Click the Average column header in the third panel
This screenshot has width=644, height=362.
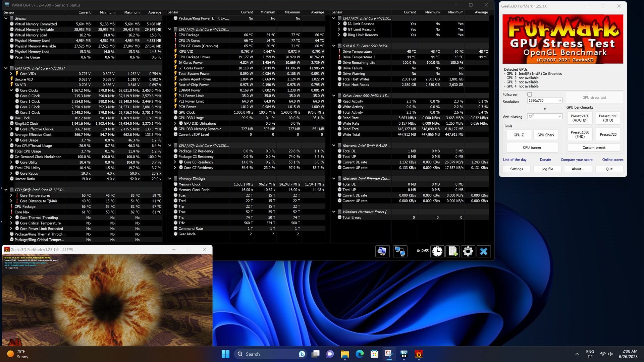(x=481, y=12)
